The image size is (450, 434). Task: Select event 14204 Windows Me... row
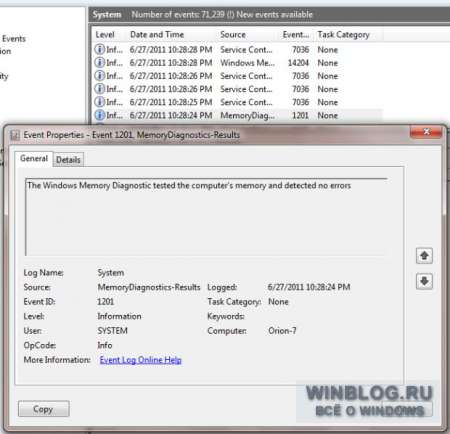coord(237,63)
